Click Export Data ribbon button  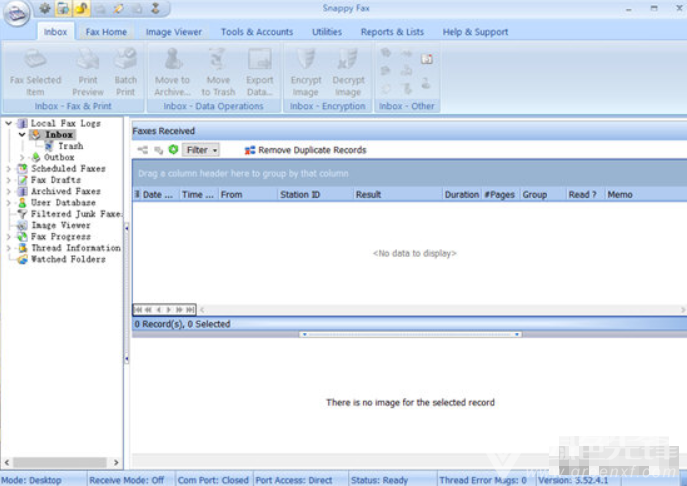259,73
